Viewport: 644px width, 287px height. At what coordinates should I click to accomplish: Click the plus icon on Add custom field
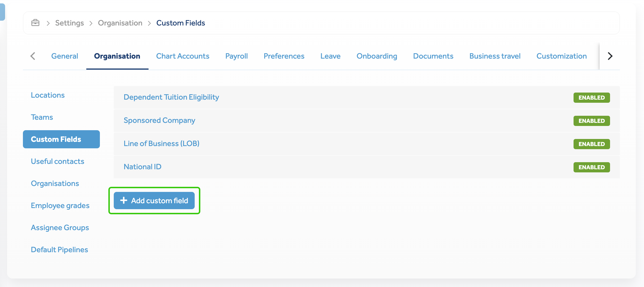pos(124,200)
